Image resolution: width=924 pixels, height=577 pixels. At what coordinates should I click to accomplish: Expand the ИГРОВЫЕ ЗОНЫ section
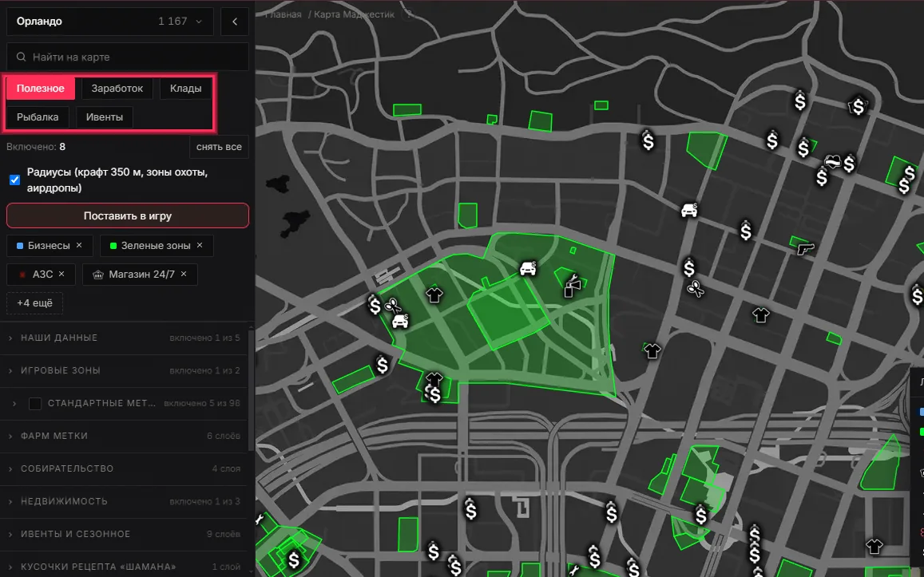[x=124, y=370]
